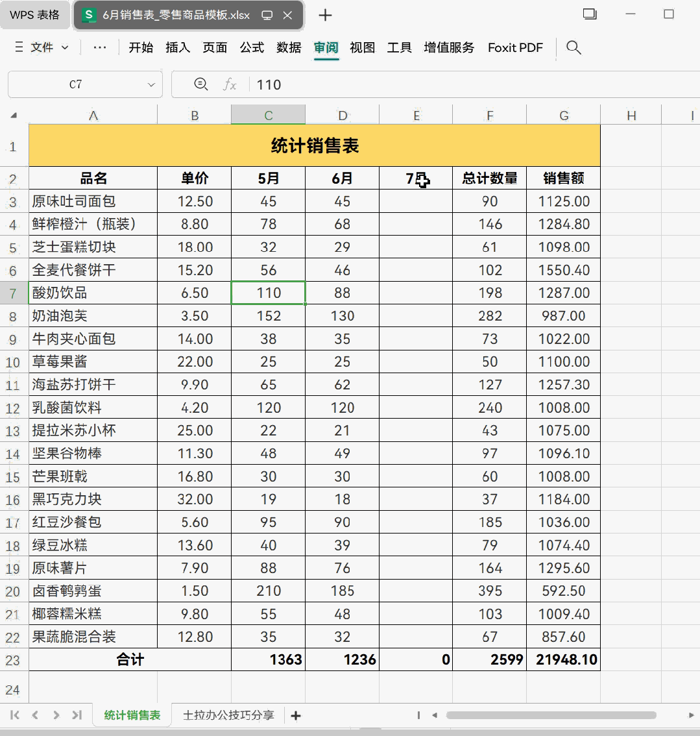Click price cell 32.00 for 黑巧克力块

(x=194, y=499)
